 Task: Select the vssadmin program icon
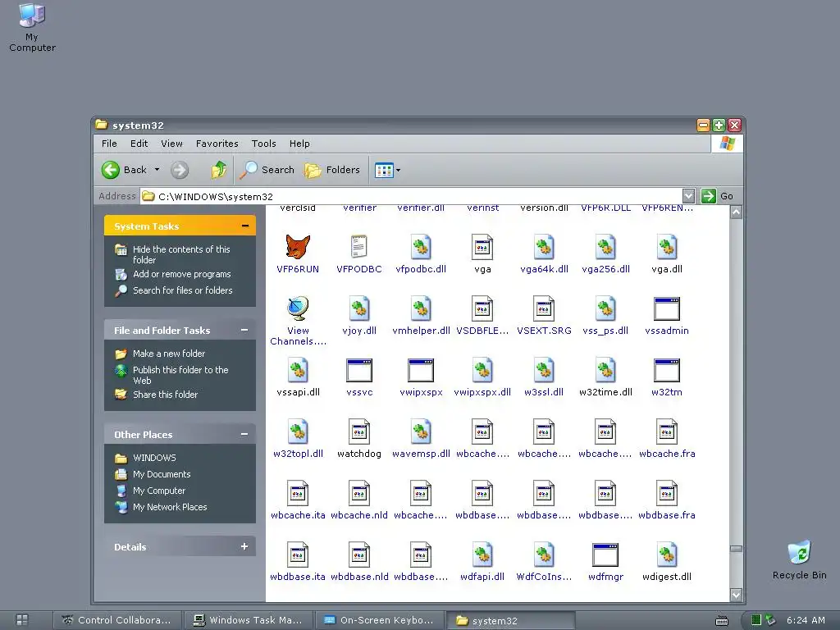667,309
